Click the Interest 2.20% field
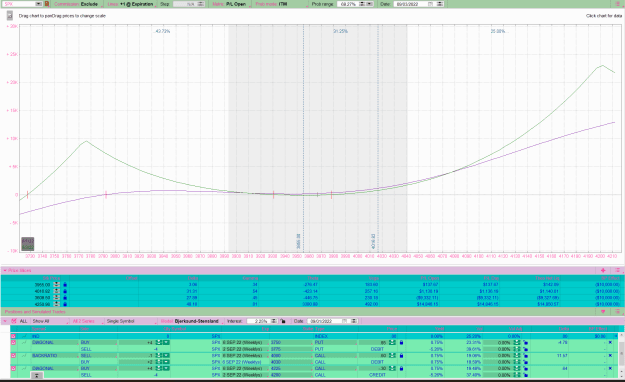 (x=258, y=321)
